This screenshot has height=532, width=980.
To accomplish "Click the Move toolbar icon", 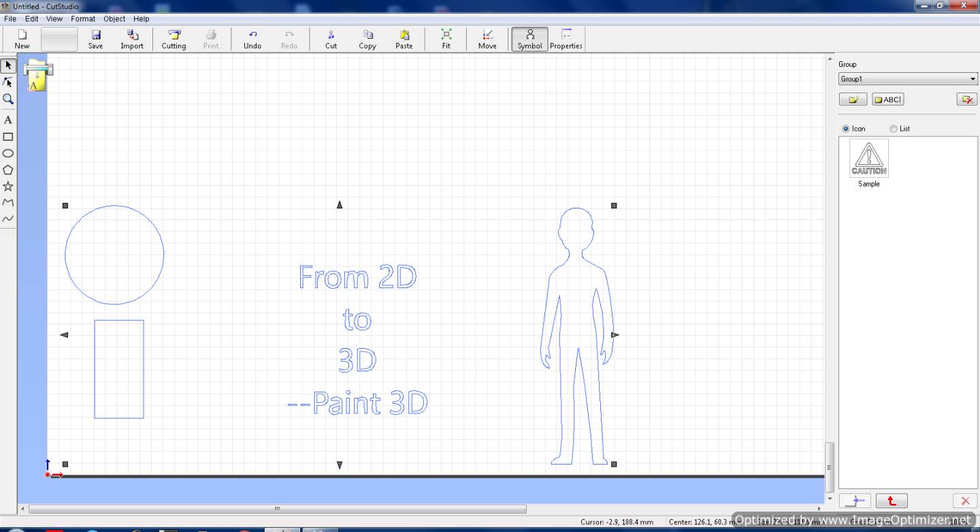I will pyautogui.click(x=487, y=39).
